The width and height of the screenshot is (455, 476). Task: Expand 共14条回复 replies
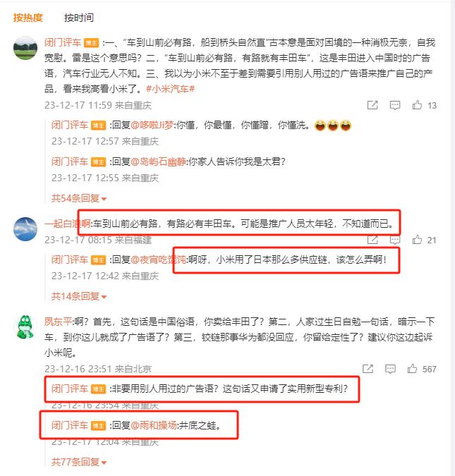click(79, 296)
